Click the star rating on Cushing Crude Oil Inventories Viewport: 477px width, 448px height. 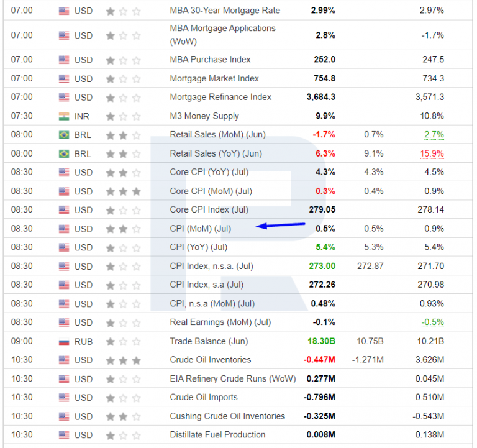[x=124, y=416]
